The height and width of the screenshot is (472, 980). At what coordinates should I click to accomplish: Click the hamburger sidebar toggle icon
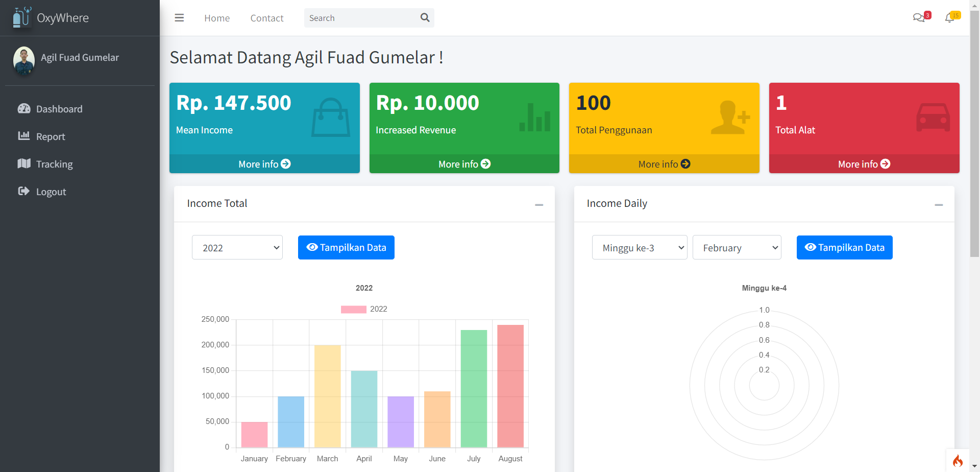(x=179, y=18)
